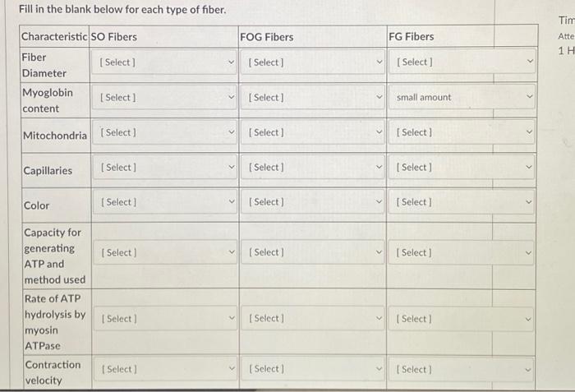The height and width of the screenshot is (392, 575).
Task: Open FOG Fibers Color dropdown
Action: coord(313,202)
